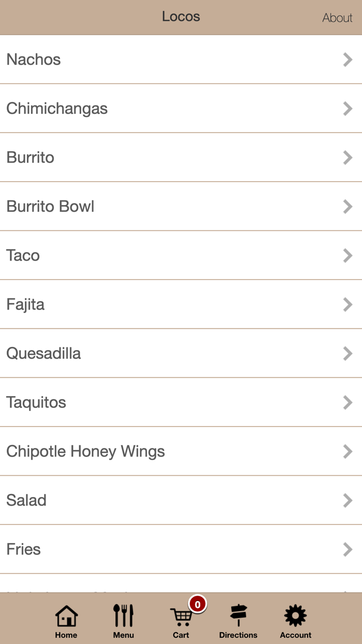Tap the red cart count badge
Image resolution: width=362 pixels, height=644 pixels.
[197, 604]
